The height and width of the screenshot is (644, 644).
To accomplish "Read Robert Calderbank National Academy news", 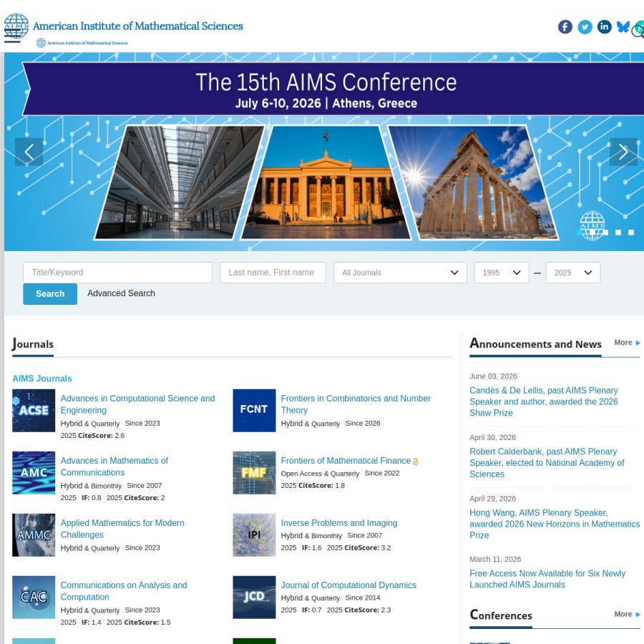I will click(547, 462).
